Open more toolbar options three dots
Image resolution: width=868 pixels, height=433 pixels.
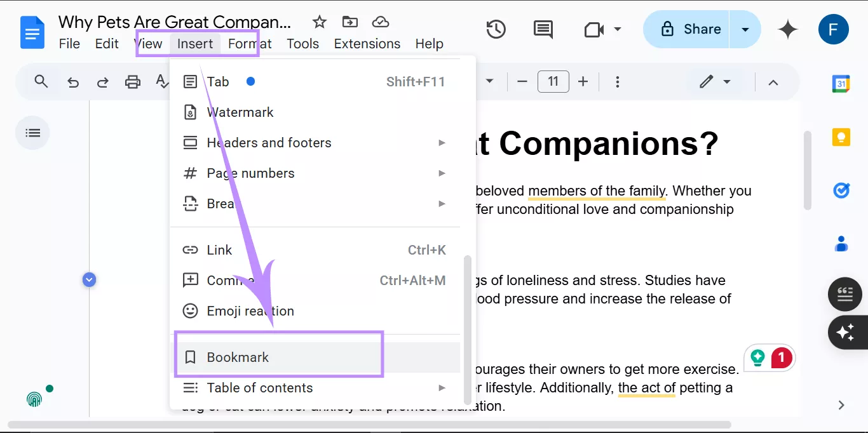coord(617,82)
